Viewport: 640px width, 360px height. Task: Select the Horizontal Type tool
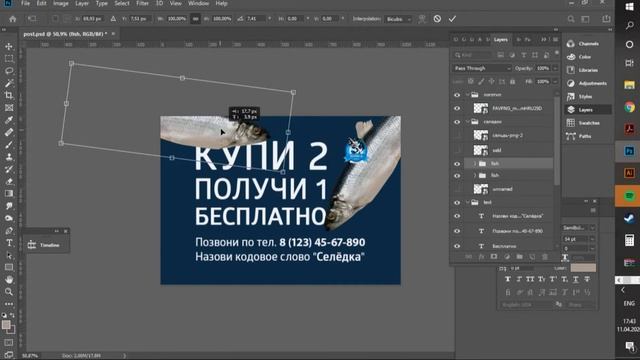9,243
